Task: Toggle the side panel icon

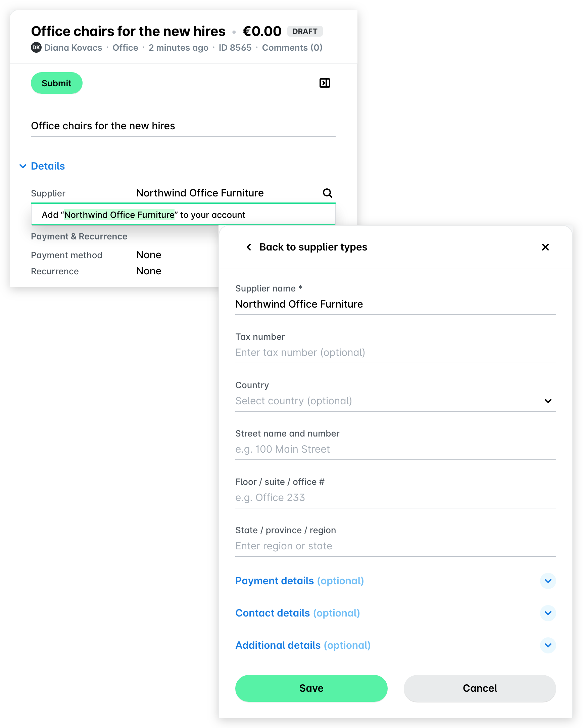Action: [x=325, y=83]
